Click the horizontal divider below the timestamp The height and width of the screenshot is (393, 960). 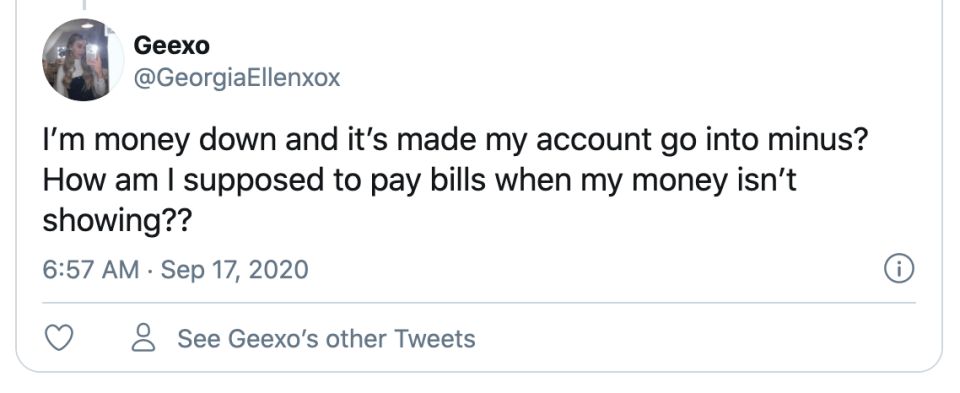pos(479,302)
